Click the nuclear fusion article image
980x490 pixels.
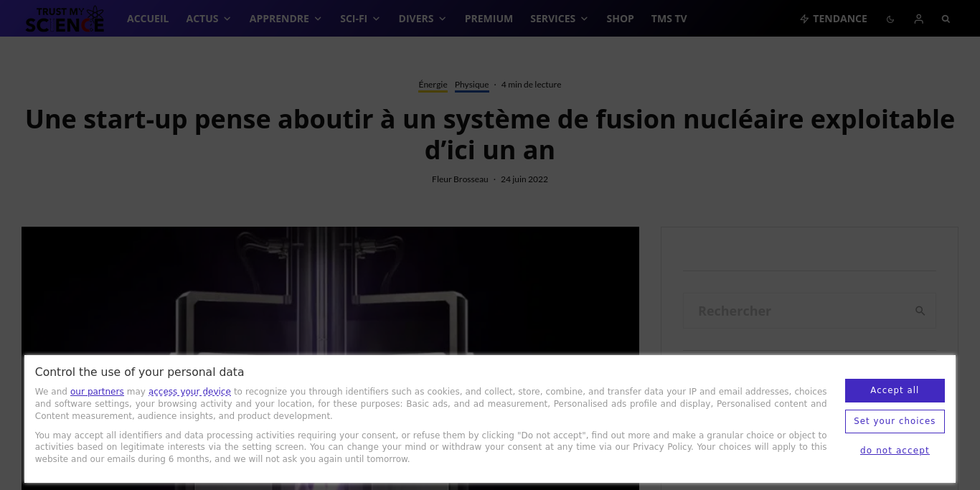330,291
